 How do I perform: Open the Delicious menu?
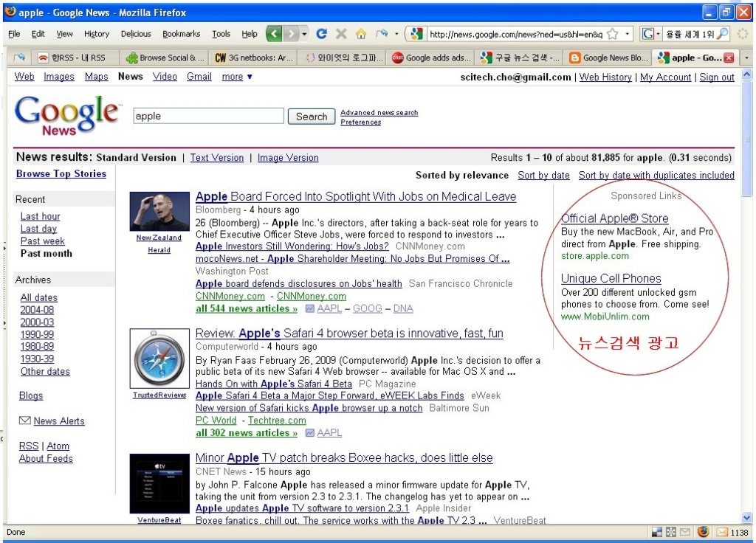136,34
